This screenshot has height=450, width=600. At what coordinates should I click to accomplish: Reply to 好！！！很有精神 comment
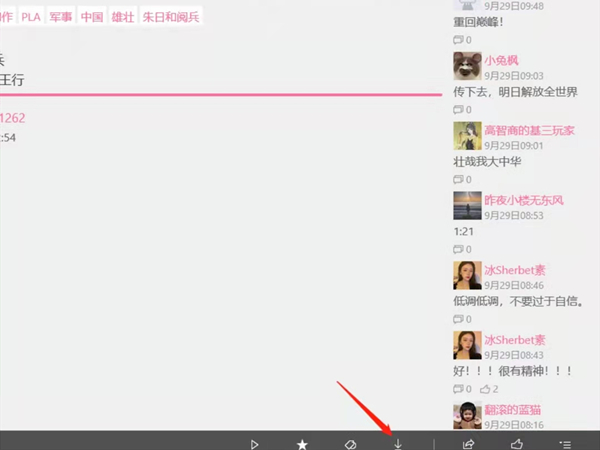click(x=462, y=389)
